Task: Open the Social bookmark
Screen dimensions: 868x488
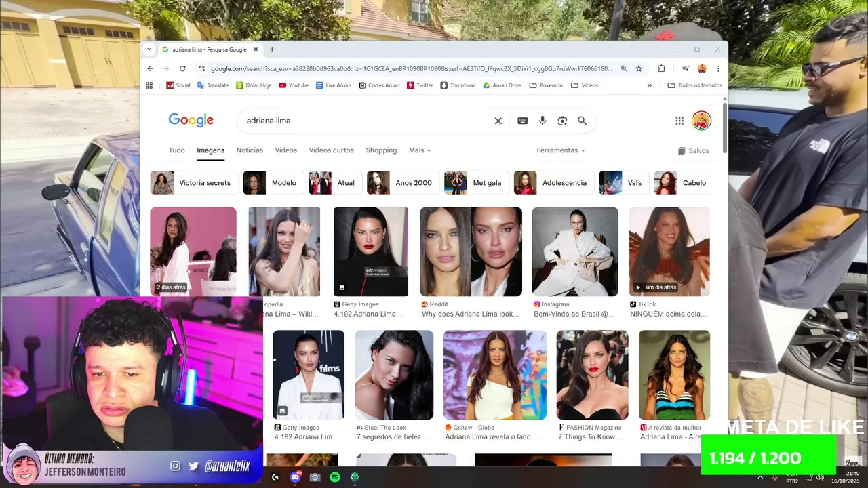Action: click(178, 85)
